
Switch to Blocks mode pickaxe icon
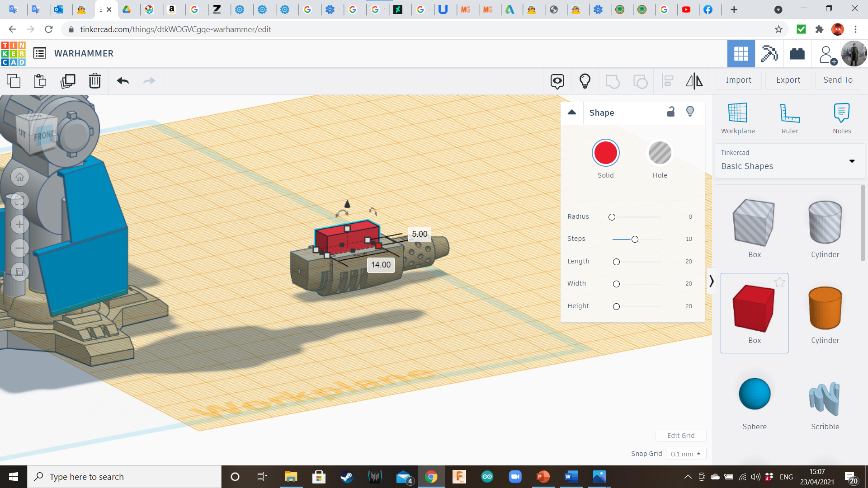click(769, 54)
